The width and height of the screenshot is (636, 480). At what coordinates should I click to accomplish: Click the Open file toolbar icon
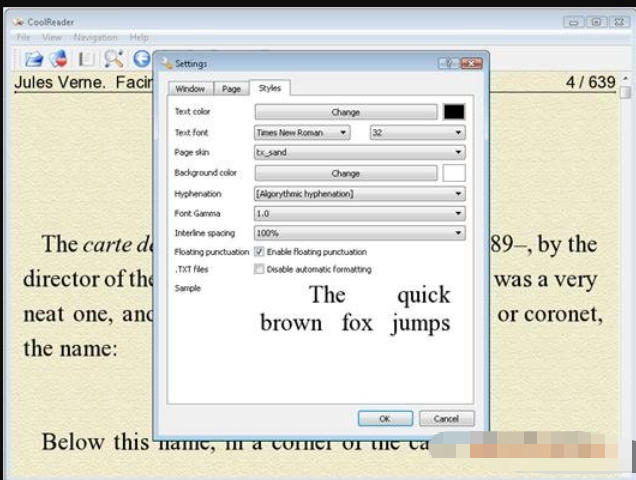[x=33, y=59]
